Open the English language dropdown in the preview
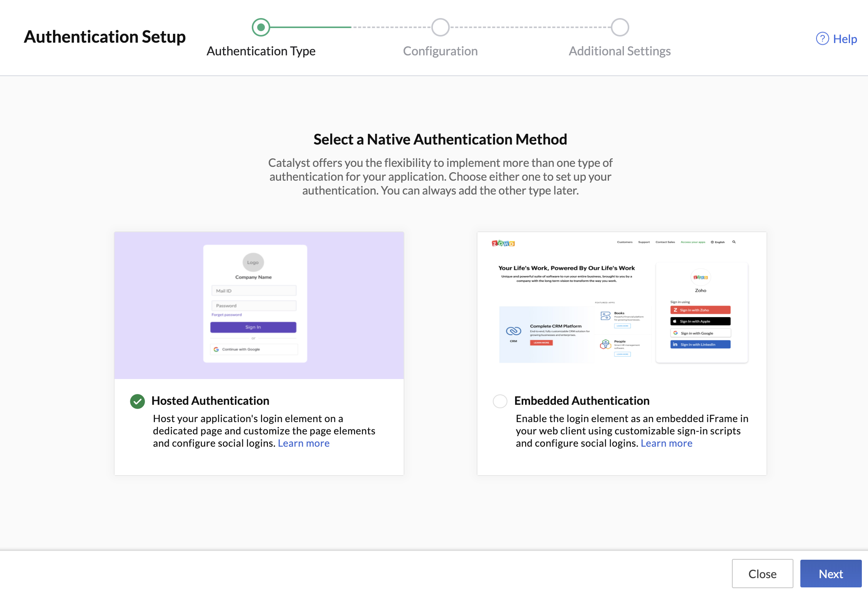Screen dimensions: 868x592 (717, 242)
